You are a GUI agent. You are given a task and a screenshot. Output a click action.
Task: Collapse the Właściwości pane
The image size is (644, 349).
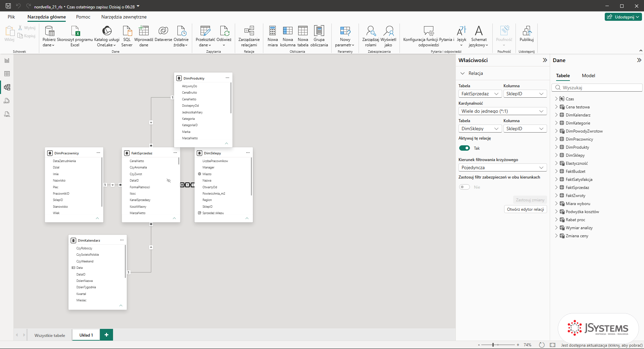[x=545, y=60]
